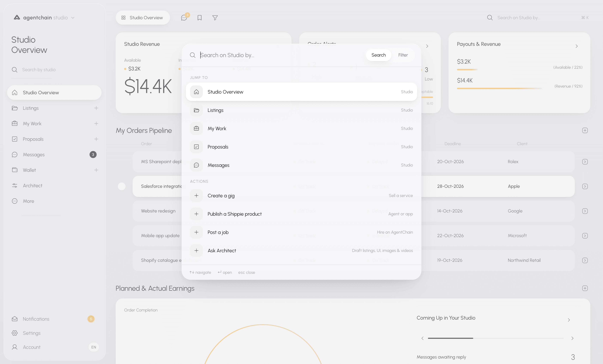Go to next Coming Up carousel item
Screen dimensions: 603x364
(x=572, y=338)
